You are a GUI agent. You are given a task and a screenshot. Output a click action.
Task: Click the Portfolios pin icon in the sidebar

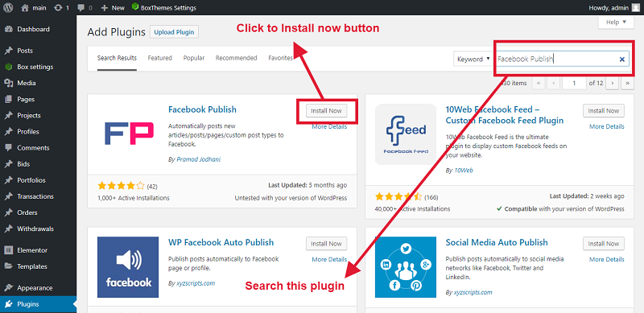[x=8, y=180]
